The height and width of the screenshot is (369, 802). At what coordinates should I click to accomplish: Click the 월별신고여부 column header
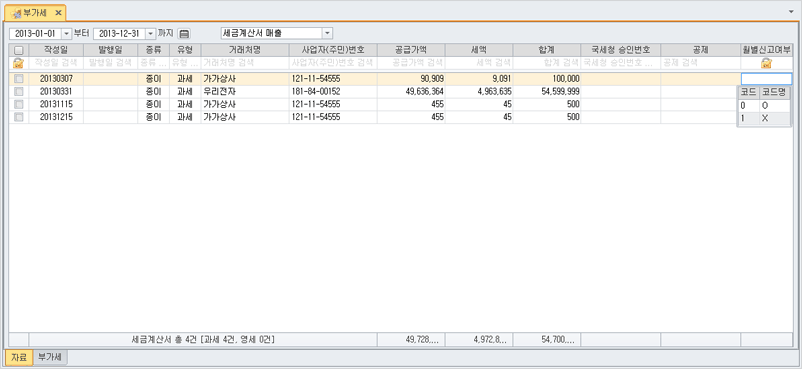click(x=767, y=50)
